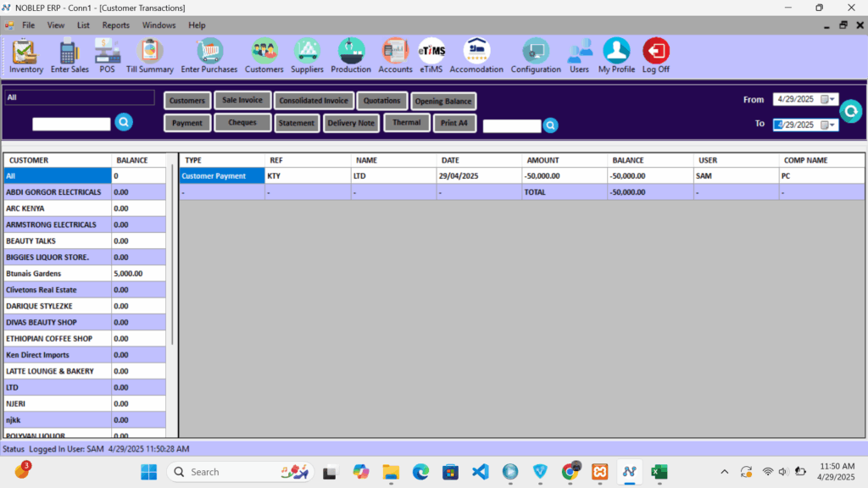Click the Consolidated Invoice button

pyautogui.click(x=314, y=101)
